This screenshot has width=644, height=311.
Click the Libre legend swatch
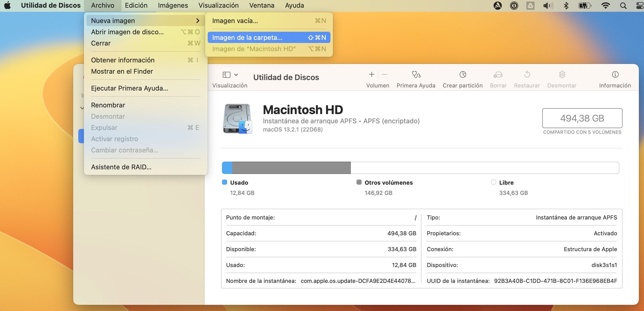pos(494,182)
